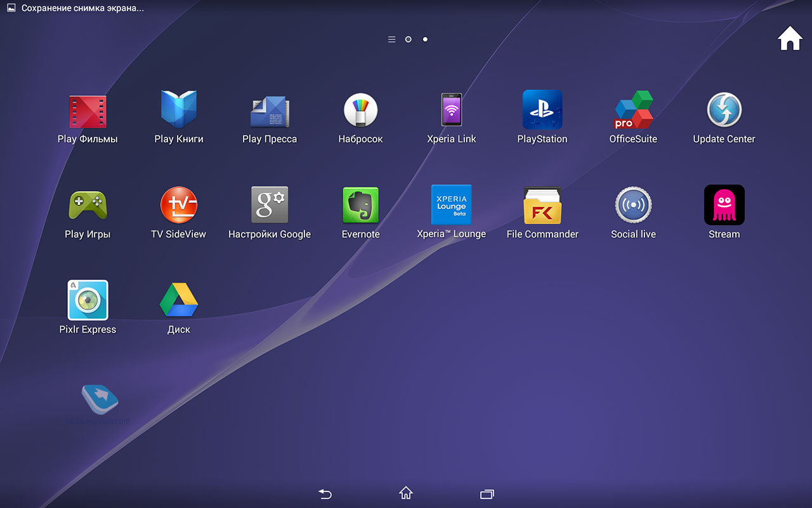Tap the 'Stream' label
The height and width of the screenshot is (508, 812).
tap(724, 234)
